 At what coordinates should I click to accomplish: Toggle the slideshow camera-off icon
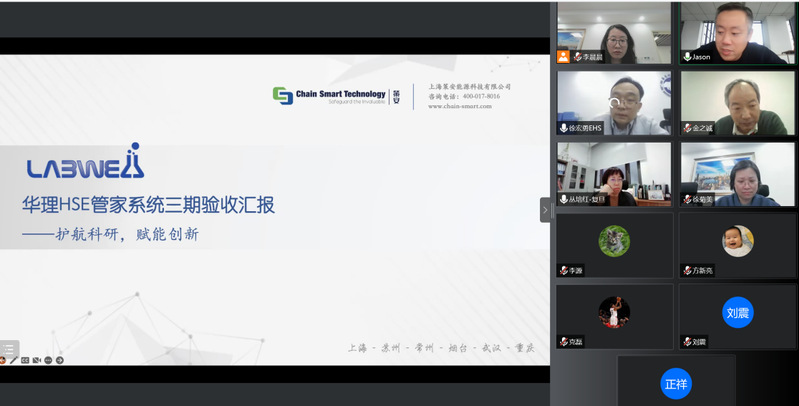[x=37, y=360]
